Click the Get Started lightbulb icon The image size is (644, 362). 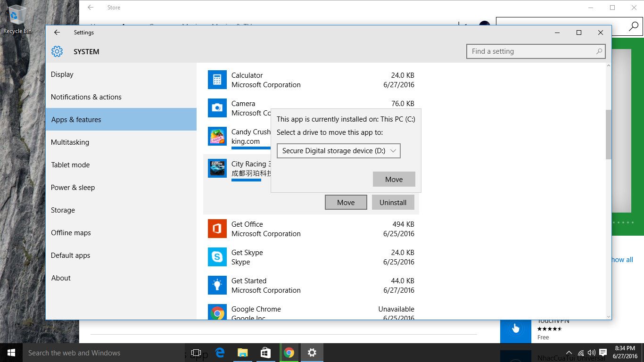(x=217, y=285)
